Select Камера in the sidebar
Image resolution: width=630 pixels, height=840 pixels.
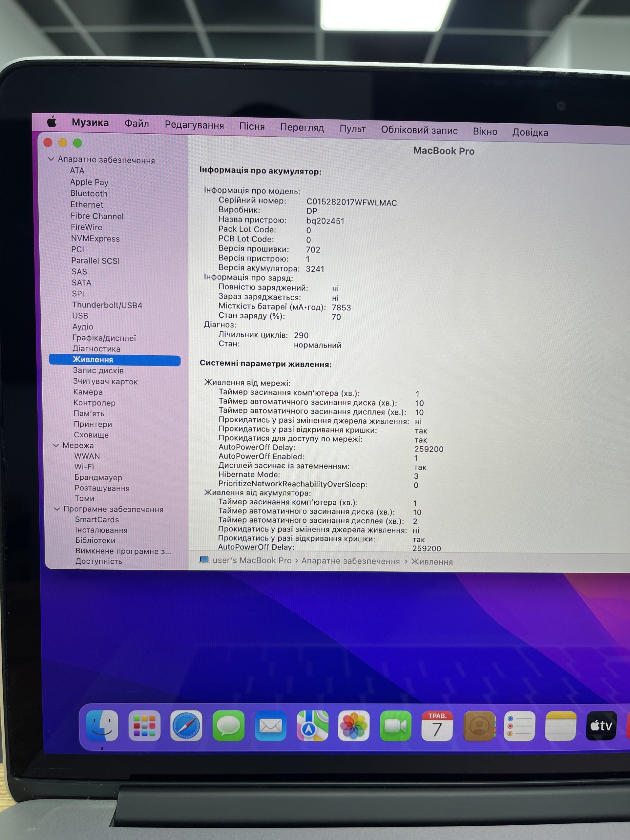pyautogui.click(x=88, y=392)
